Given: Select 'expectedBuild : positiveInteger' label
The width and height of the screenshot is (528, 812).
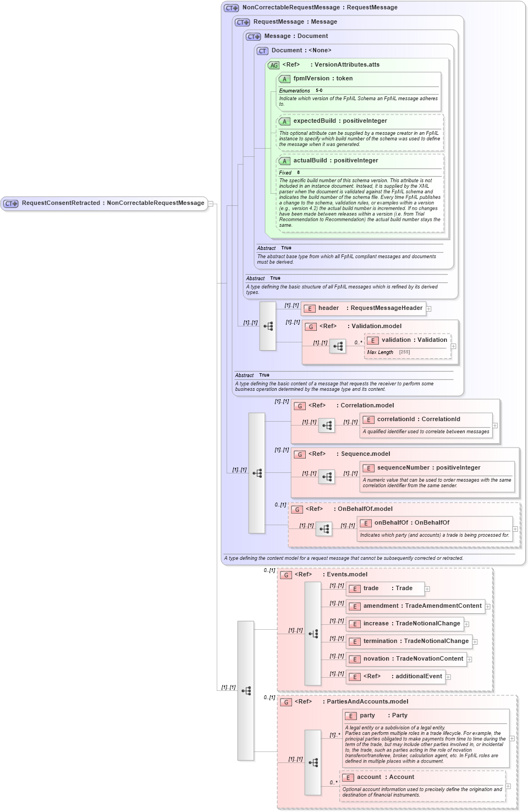Looking at the screenshot, I should [340, 121].
